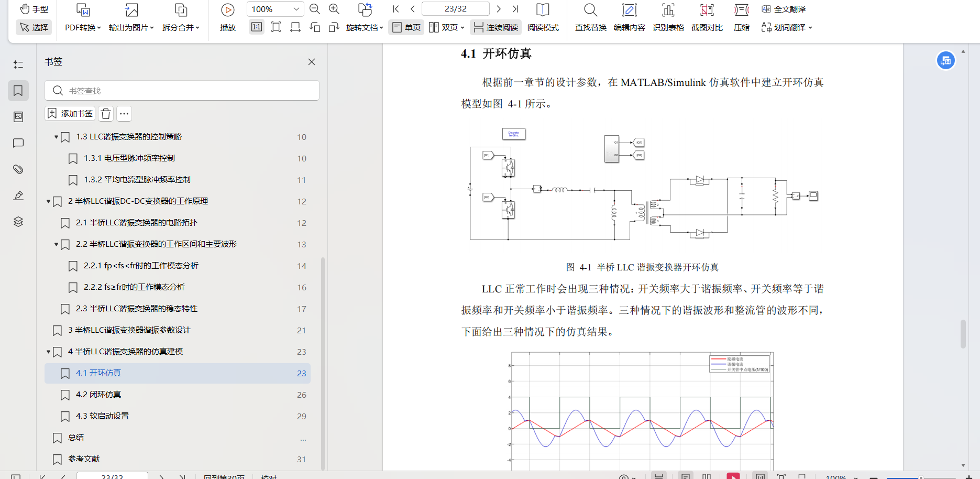Expand the PDF convert dropdown
The width and height of the screenshot is (980, 479).
click(83, 27)
